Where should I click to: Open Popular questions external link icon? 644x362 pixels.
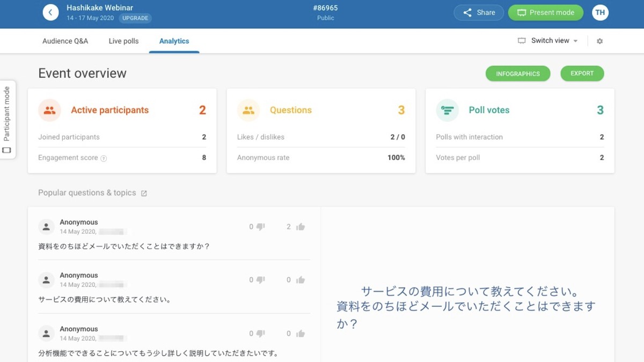[144, 194]
